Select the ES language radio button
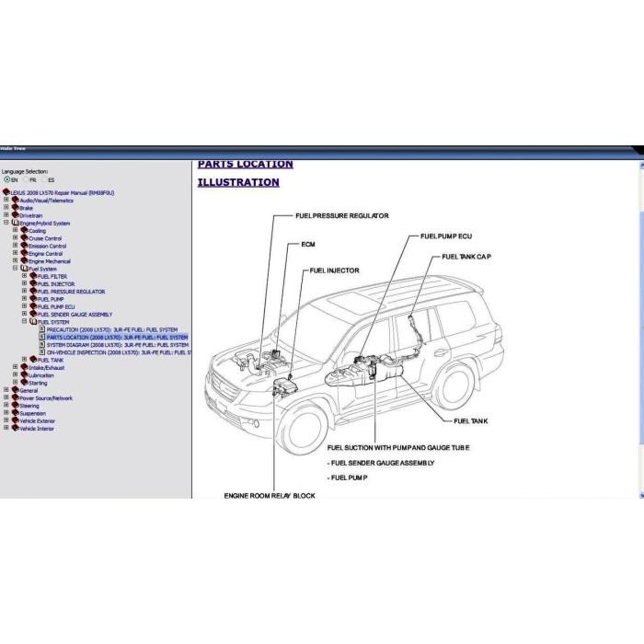Screen dimensions: 644x644 43,179
